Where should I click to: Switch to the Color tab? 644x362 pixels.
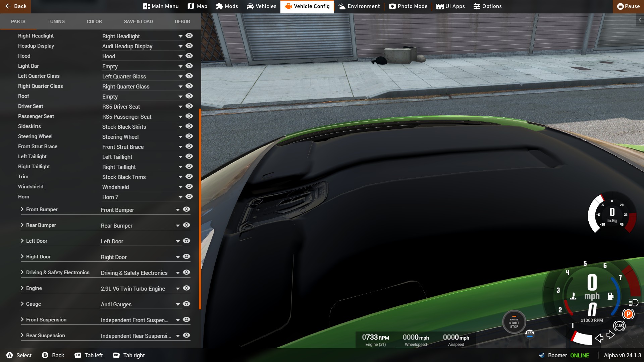tap(94, 21)
